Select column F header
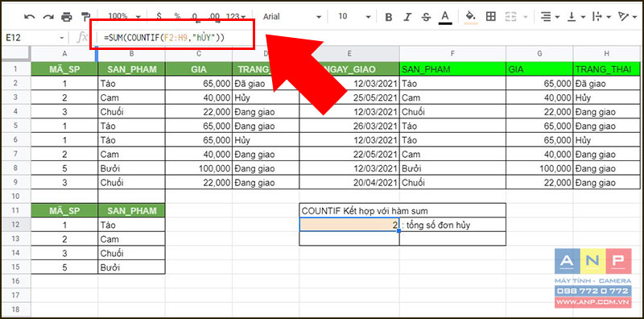The width and height of the screenshot is (644, 319). coord(452,54)
